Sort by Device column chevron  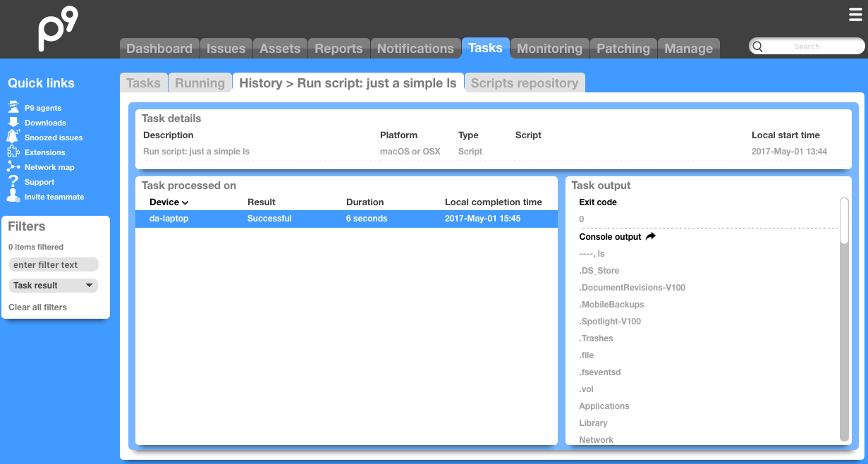185,202
